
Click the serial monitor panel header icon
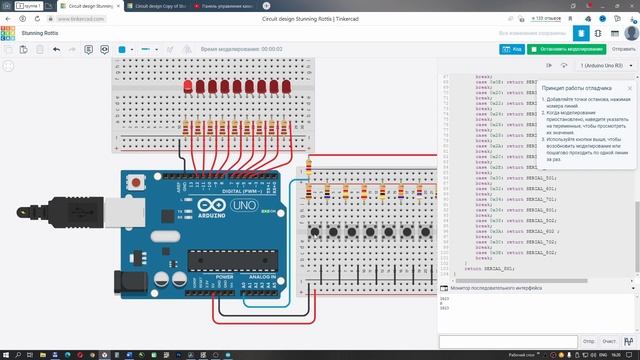444,288
